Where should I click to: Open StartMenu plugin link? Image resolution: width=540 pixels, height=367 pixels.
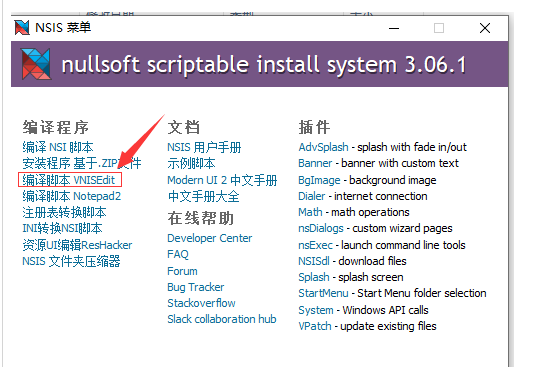tap(323, 293)
